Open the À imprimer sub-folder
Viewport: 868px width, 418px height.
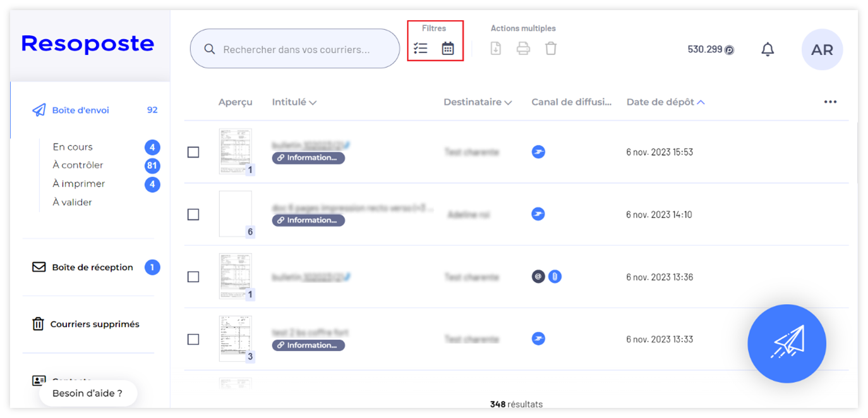(79, 183)
